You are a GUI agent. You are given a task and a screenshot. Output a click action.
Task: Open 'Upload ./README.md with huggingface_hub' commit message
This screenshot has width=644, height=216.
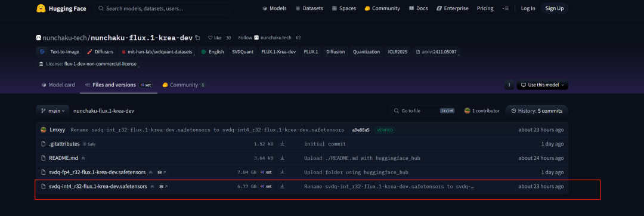[363, 158]
